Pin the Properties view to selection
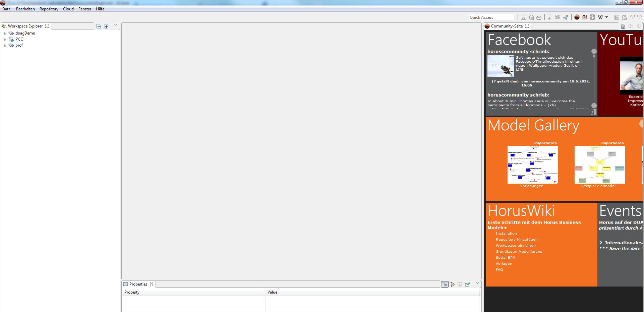The width and height of the screenshot is (644, 312). pyautogui.click(x=468, y=284)
